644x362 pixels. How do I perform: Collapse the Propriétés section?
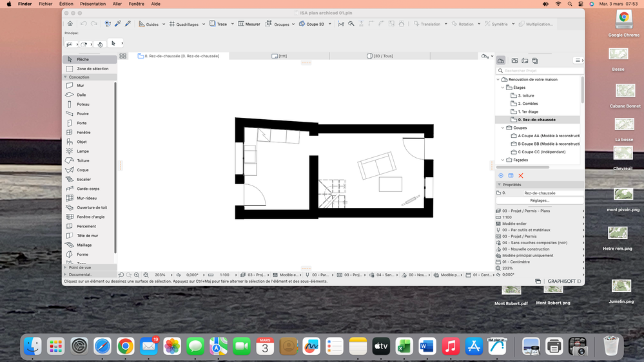500,185
